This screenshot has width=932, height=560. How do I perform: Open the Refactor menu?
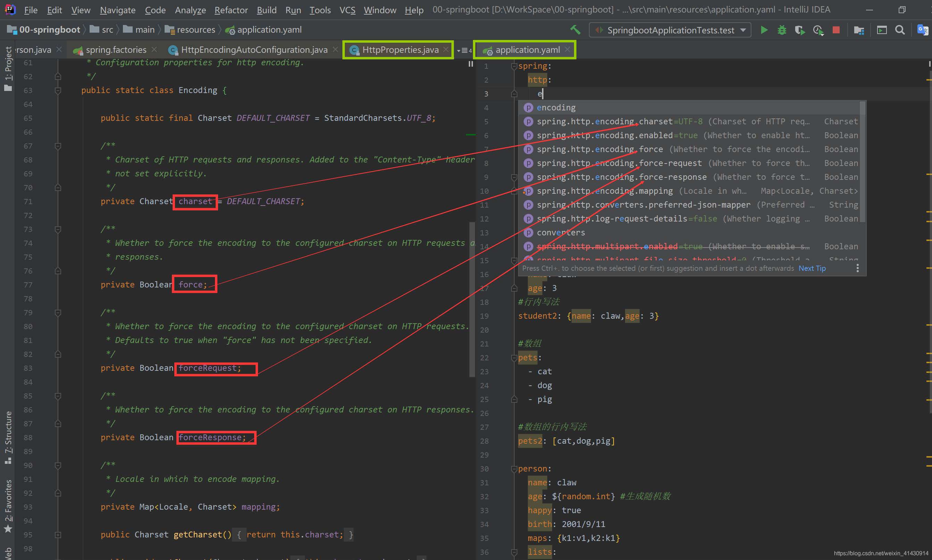pos(231,10)
